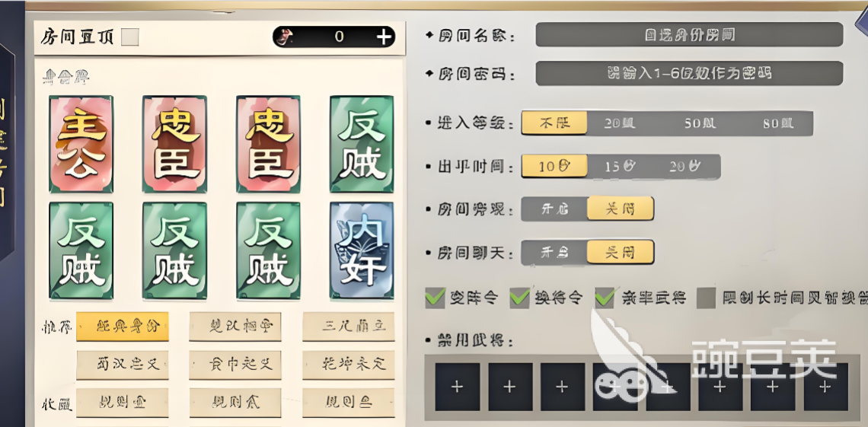Click the third banned-general plus slot

tap(562, 387)
